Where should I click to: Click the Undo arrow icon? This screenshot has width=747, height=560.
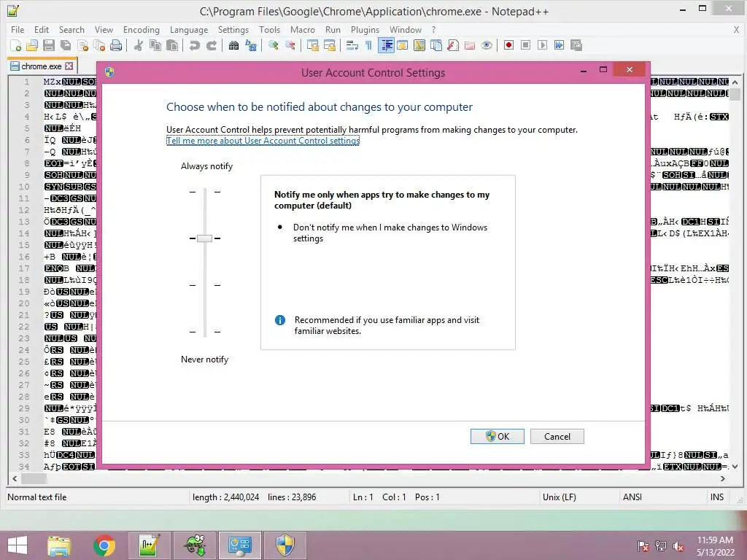click(x=194, y=45)
